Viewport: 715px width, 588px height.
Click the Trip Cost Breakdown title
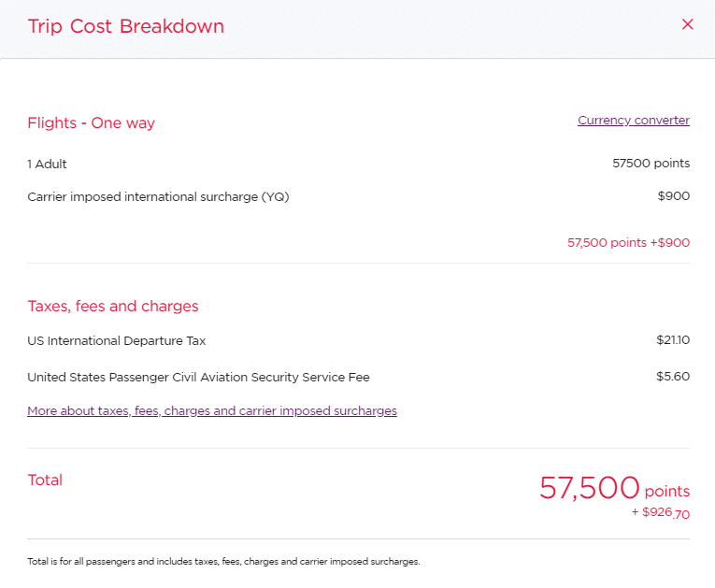tap(126, 26)
